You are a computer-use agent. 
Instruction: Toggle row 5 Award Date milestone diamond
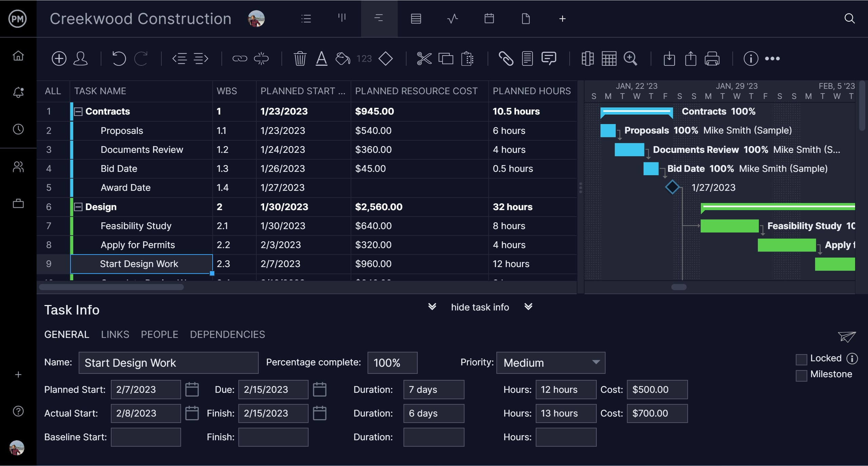(x=672, y=187)
